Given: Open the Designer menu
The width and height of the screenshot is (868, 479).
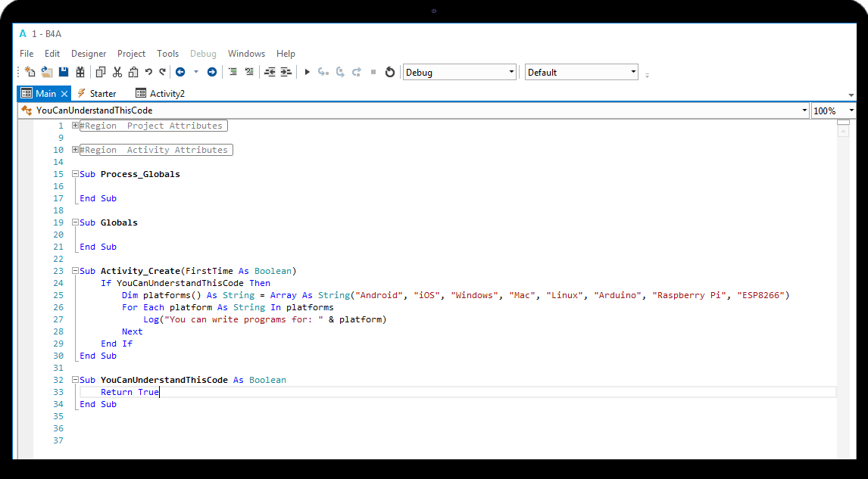Looking at the screenshot, I should [89, 54].
